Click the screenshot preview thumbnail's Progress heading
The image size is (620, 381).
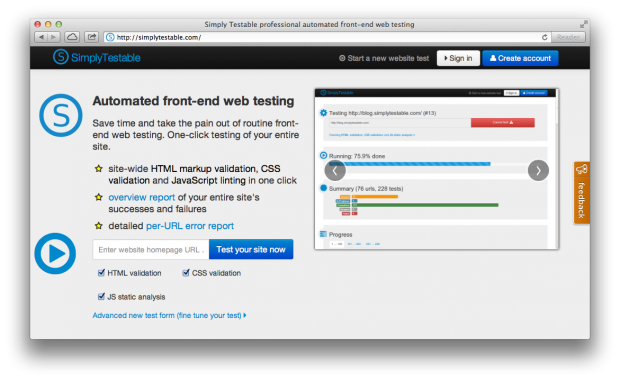(340, 234)
